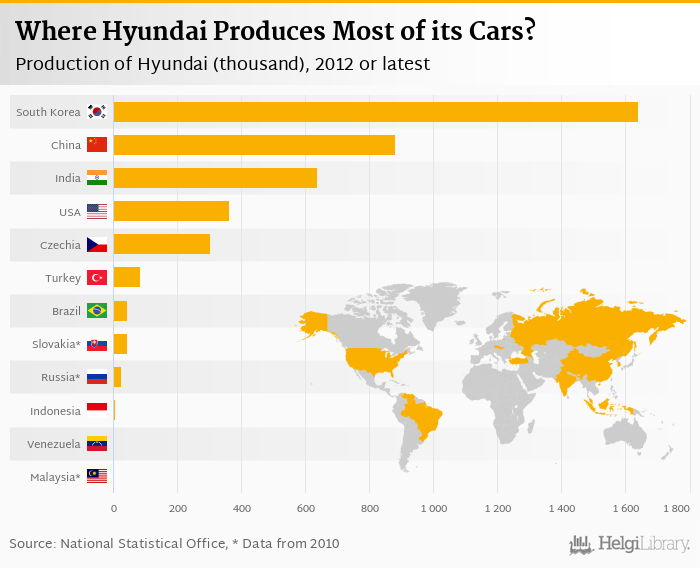
Task: Click the USA flag icon
Action: point(97,211)
